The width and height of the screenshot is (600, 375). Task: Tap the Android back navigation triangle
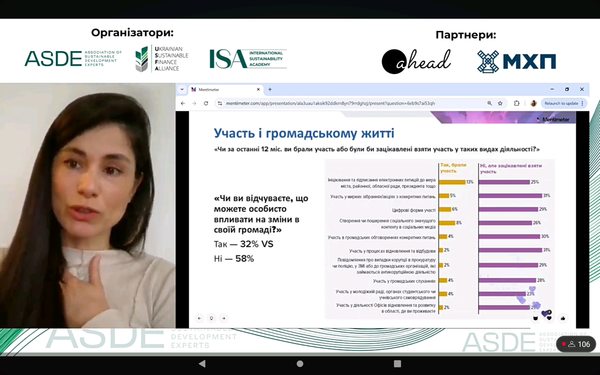pos(202,364)
